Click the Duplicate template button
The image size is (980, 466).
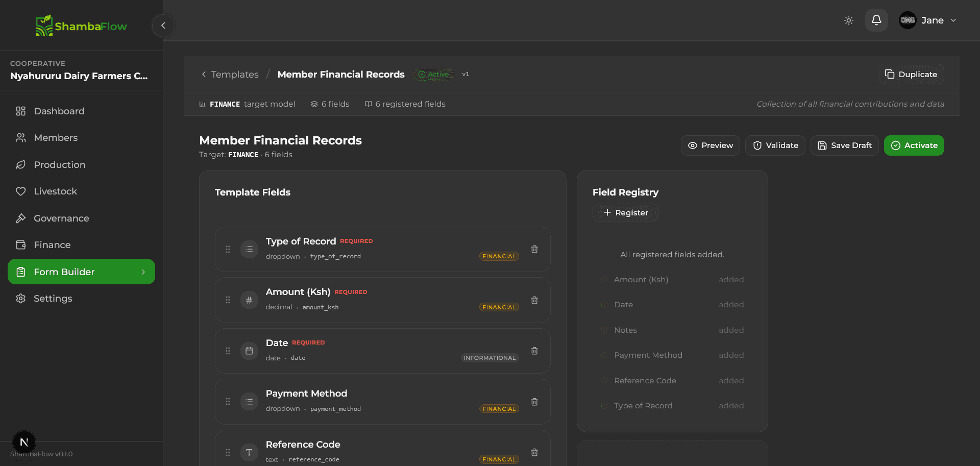click(x=911, y=74)
